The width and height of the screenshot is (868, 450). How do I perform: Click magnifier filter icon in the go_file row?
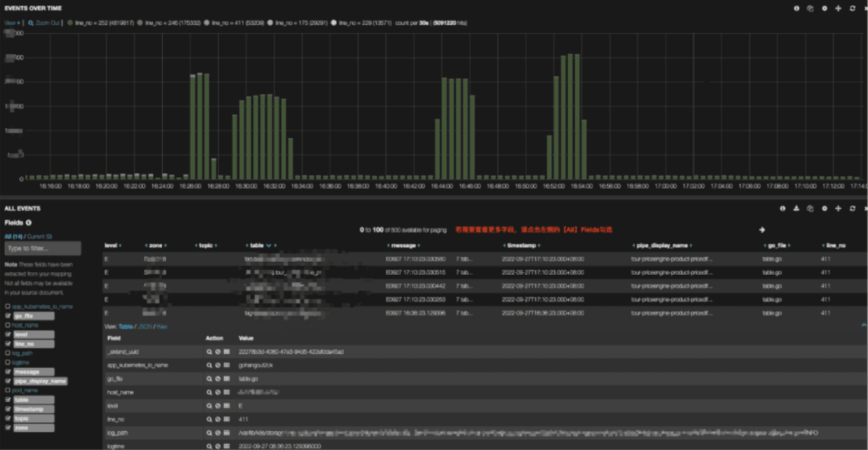(x=209, y=379)
